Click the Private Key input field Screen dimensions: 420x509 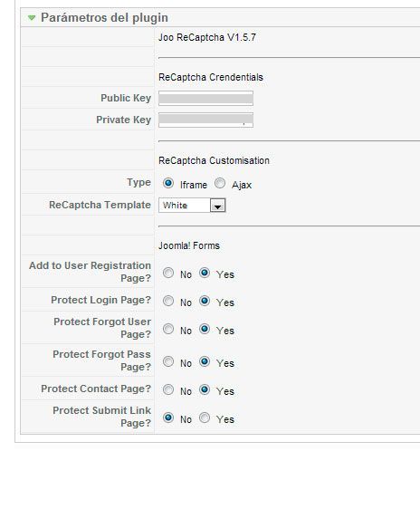click(x=205, y=120)
